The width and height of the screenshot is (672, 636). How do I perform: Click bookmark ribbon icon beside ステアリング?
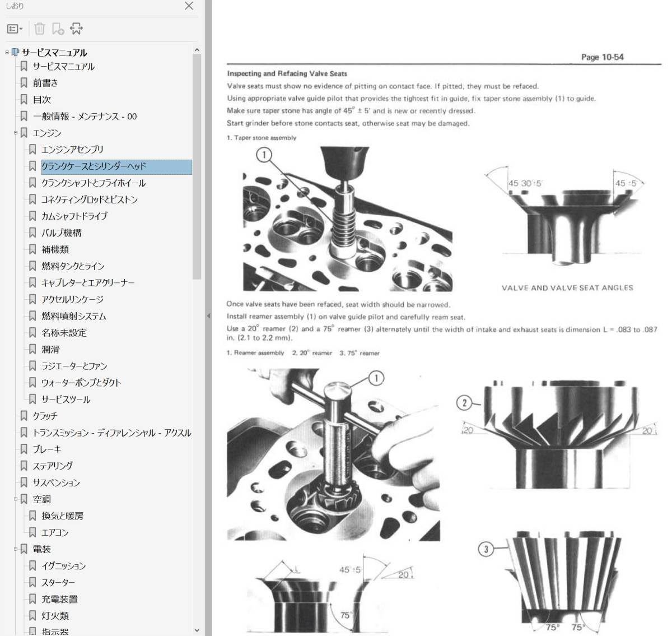(x=24, y=466)
